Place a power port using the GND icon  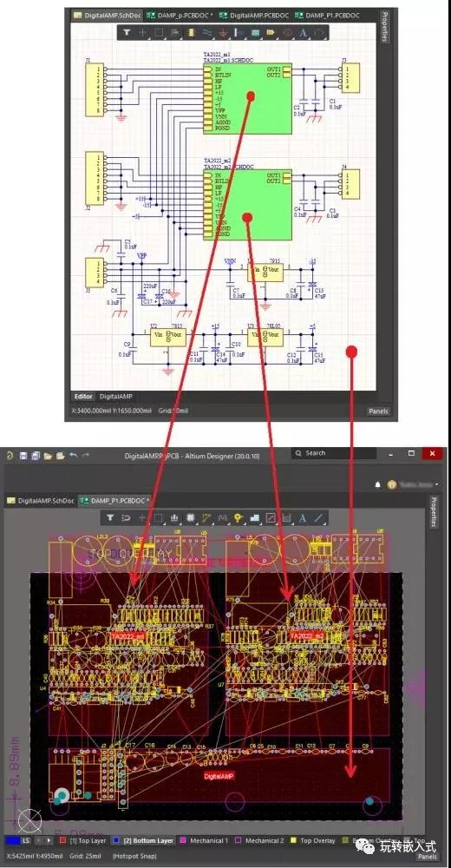tap(223, 33)
